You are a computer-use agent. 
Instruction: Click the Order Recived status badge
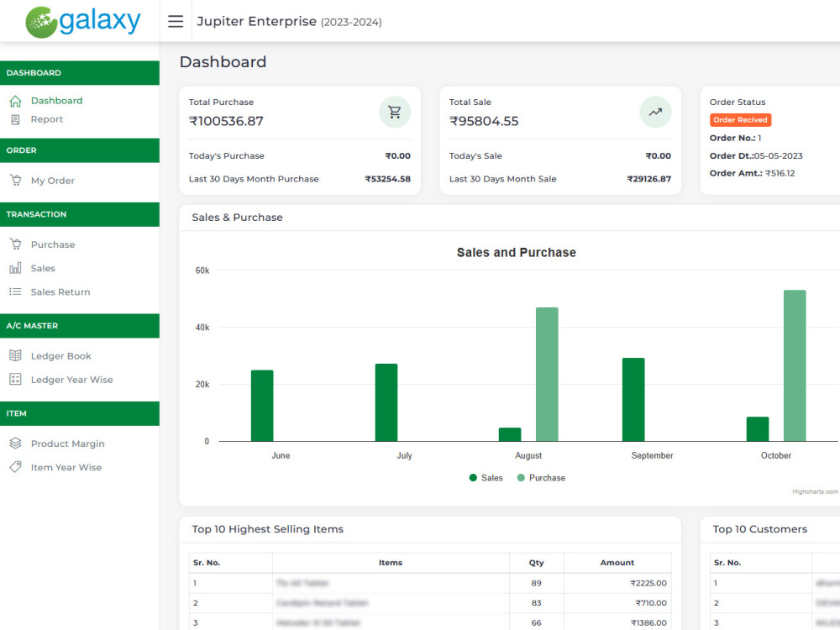pos(740,120)
